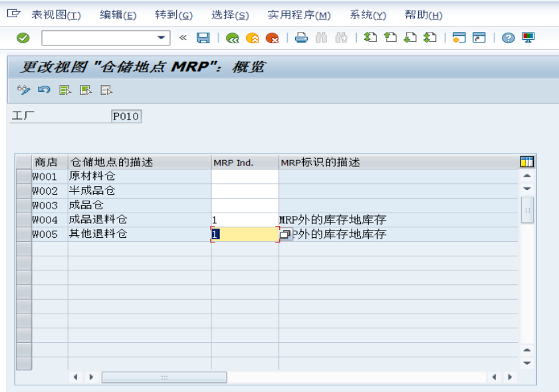Click vertical scrollbar up arrow at top
Viewport: 559px width, 392px height.
pos(527,176)
